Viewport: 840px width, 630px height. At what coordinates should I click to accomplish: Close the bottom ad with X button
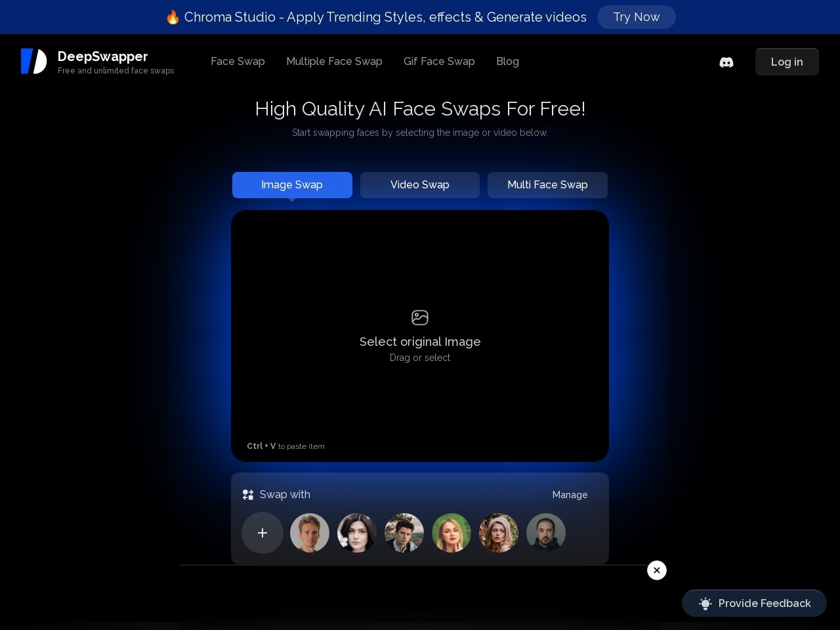[657, 570]
